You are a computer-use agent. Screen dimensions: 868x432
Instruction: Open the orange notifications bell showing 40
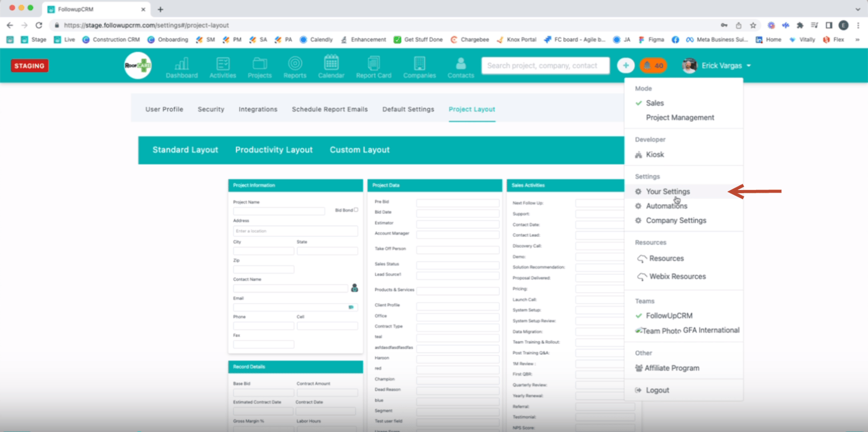(654, 66)
